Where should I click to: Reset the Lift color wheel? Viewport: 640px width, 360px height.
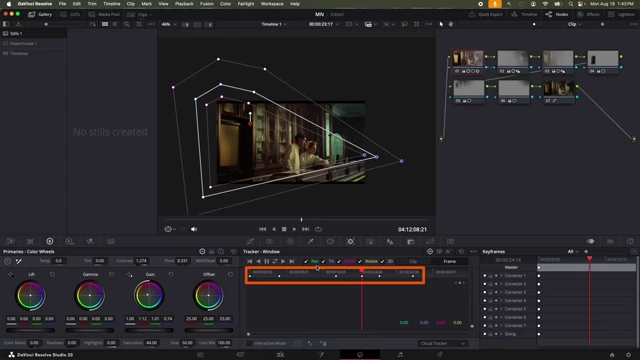(x=52, y=274)
